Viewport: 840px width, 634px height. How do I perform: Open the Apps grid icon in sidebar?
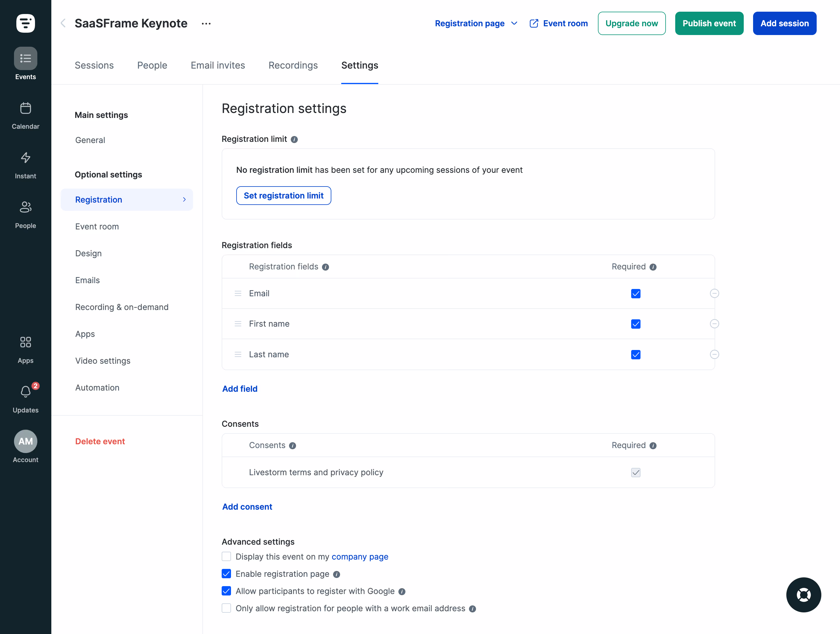(25, 342)
